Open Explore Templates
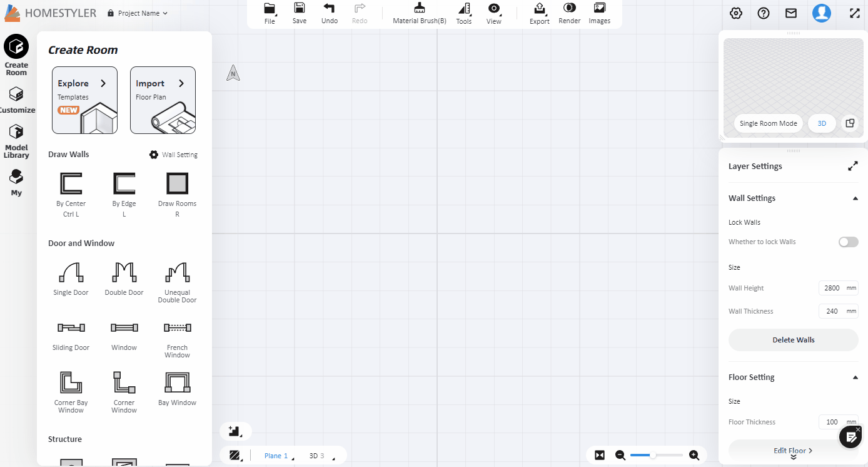Screen dimensions: 868x467 84,100
